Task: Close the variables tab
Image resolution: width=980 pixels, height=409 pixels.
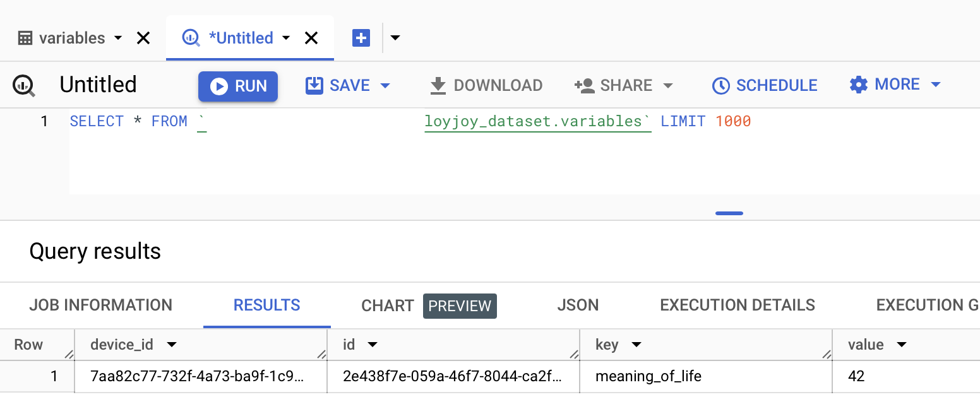Action: [x=143, y=39]
